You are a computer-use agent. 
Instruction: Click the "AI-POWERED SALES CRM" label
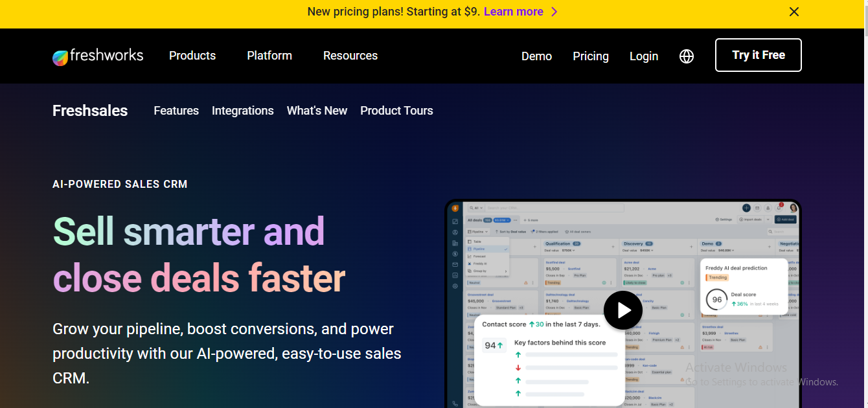[x=120, y=184]
